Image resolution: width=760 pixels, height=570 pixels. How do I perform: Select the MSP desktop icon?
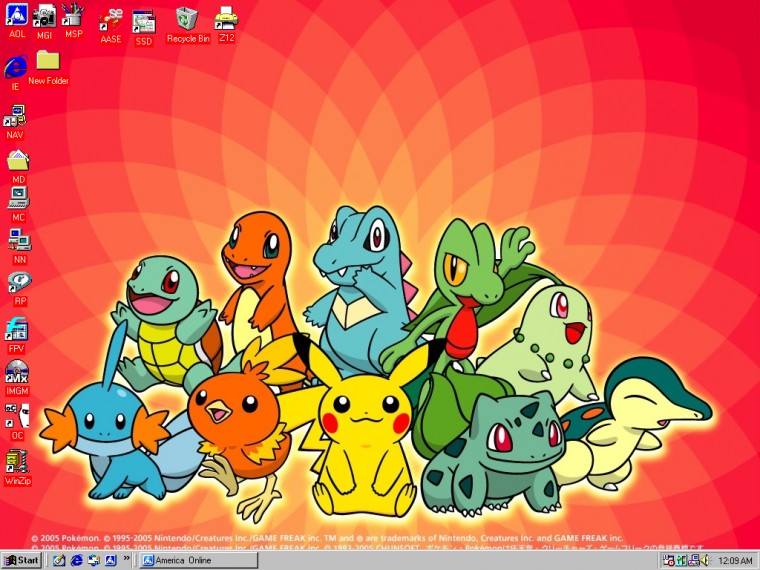(x=74, y=21)
